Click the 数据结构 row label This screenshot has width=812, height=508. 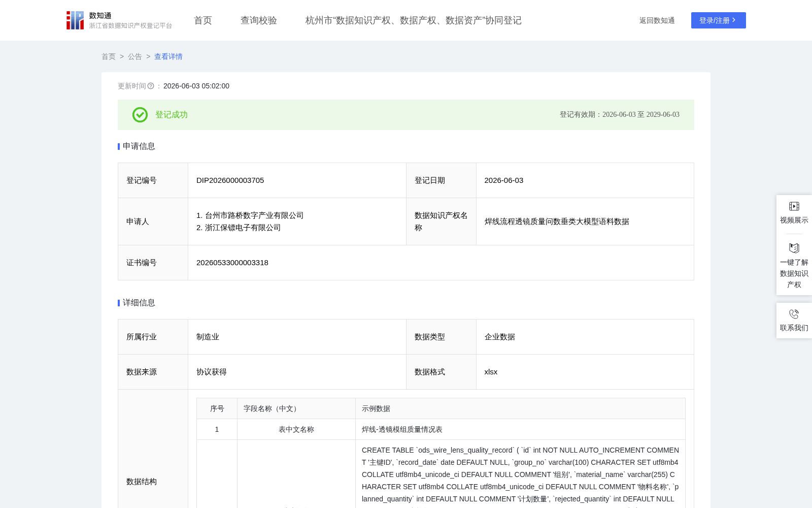pos(142,482)
